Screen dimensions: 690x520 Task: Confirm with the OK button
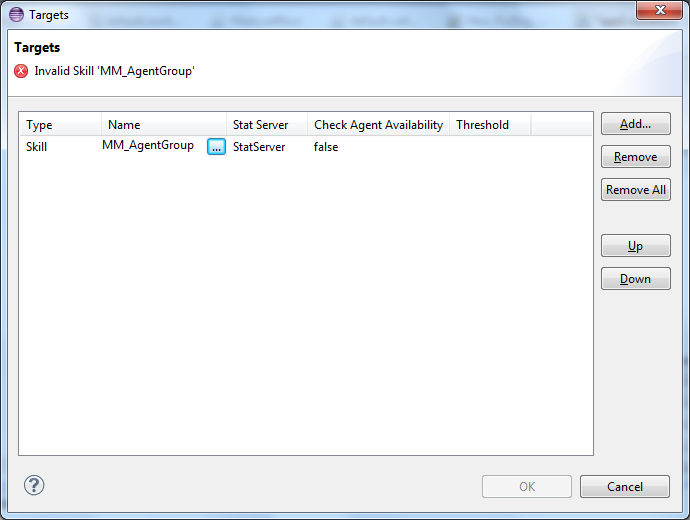[x=526, y=487]
